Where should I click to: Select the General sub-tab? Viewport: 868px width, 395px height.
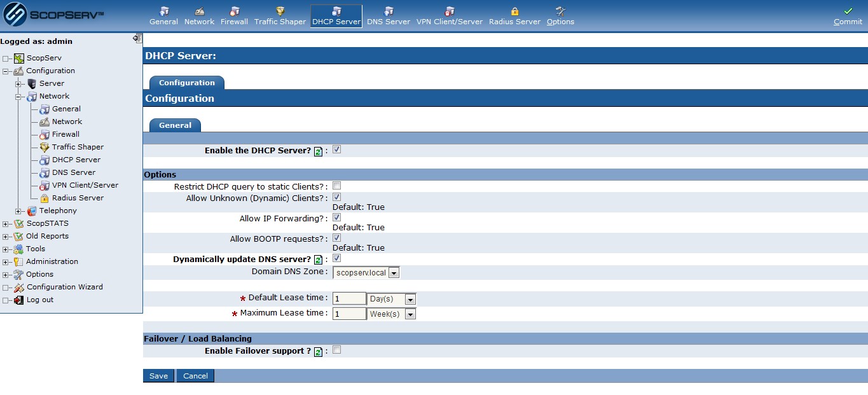(175, 125)
